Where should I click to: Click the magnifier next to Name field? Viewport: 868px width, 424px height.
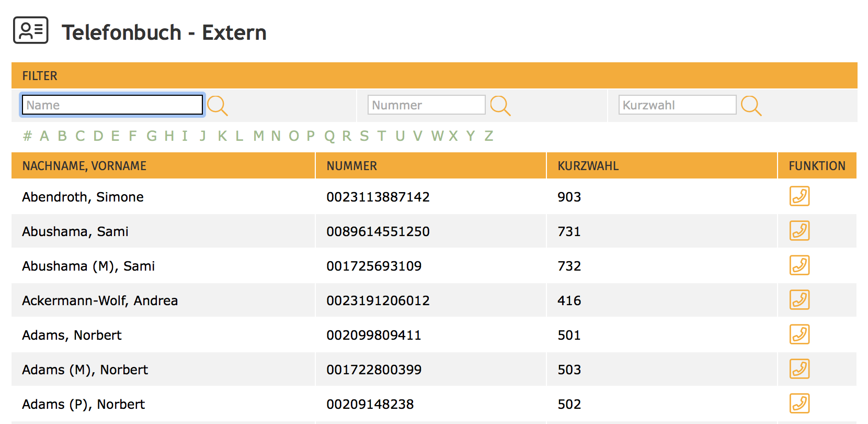(217, 105)
